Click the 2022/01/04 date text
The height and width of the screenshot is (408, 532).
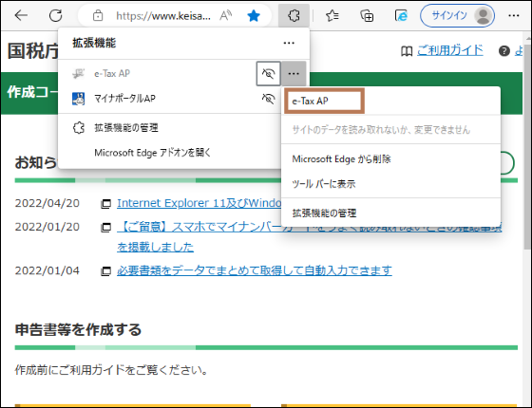coord(47,270)
